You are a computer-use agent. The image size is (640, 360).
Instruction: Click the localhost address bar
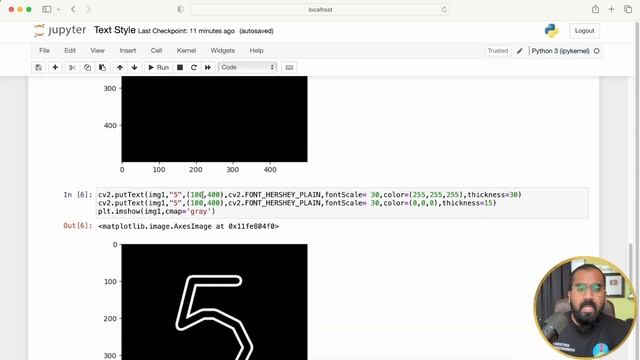320,9
